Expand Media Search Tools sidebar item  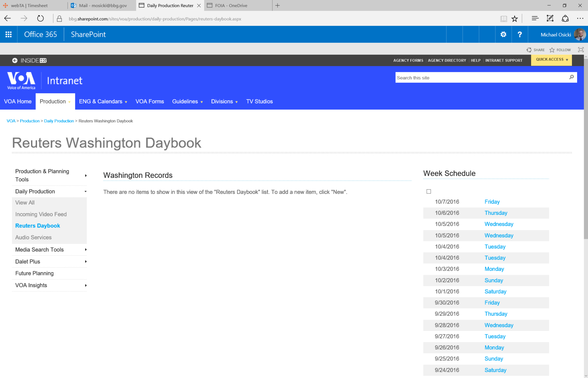(x=86, y=250)
